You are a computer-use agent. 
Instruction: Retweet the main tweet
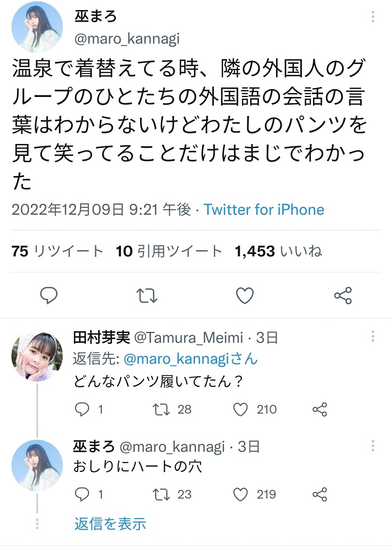click(146, 295)
